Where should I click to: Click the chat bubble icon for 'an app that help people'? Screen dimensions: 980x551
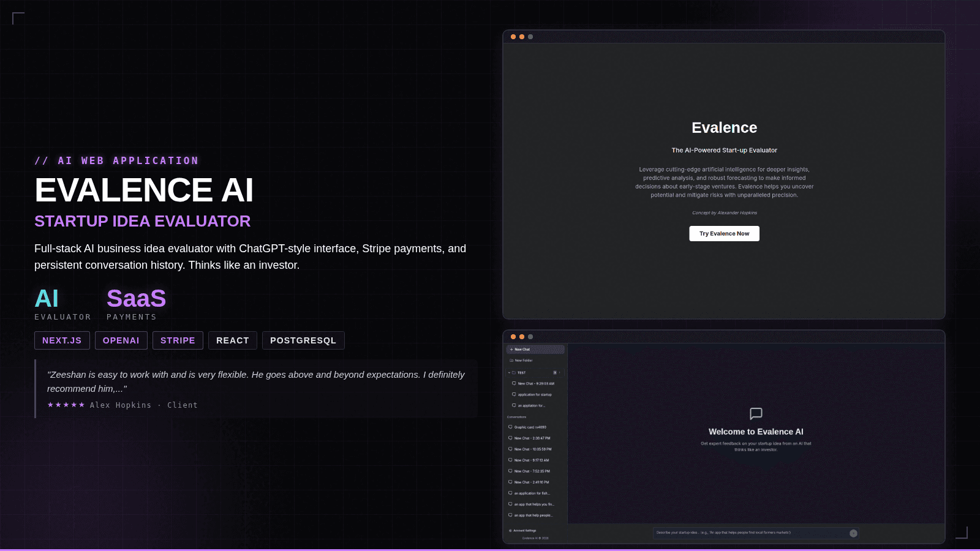[510, 514]
